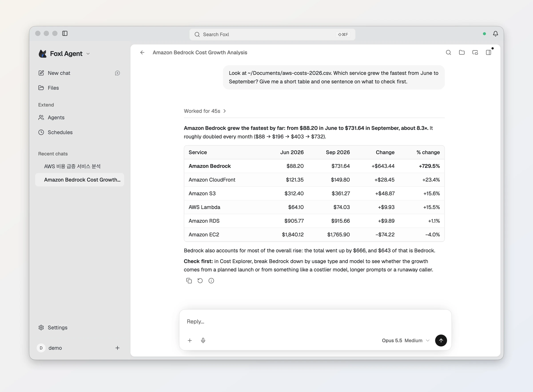533x392 pixels.
Task: Regenerate the response with retry icon
Action: coord(200,281)
